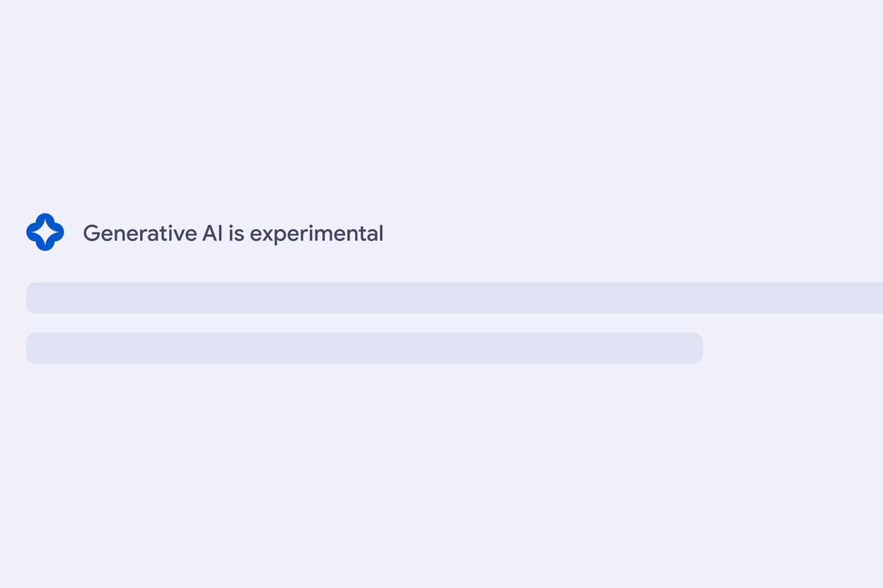
Task: Click the left lobe of the blue sparkle icon
Action: pyautogui.click(x=32, y=232)
